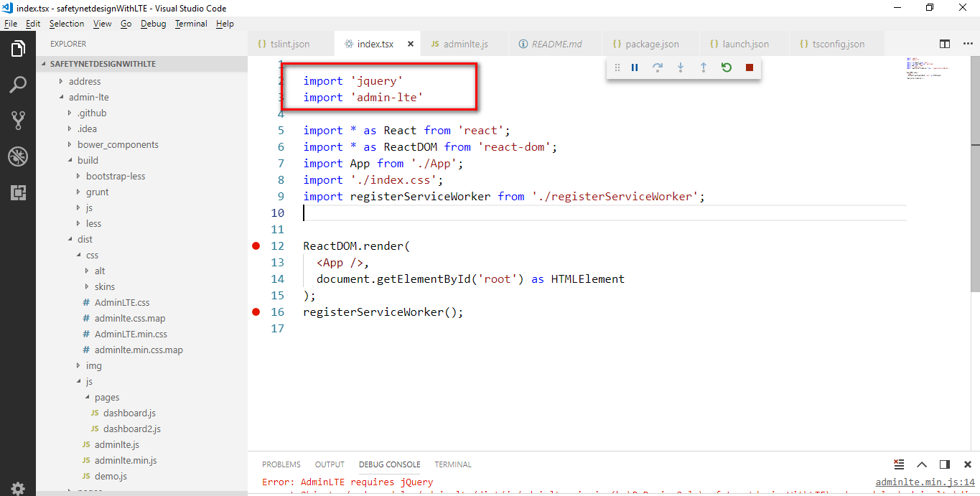This screenshot has width=980, height=496.
Task: Click the Step Out debug icon
Action: point(704,67)
